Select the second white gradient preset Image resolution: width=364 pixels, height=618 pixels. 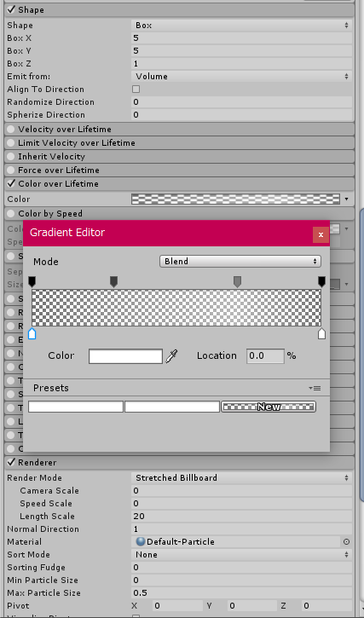click(x=172, y=407)
